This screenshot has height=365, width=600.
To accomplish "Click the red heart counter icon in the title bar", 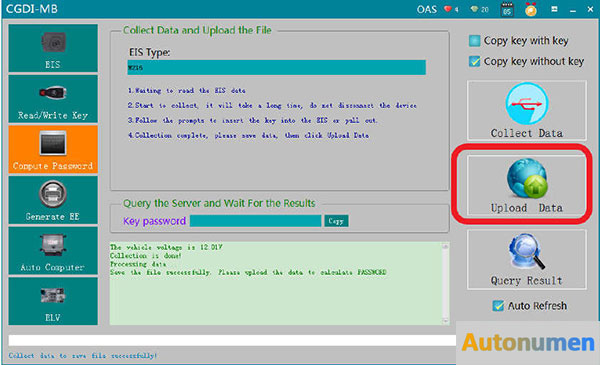I will click(448, 9).
